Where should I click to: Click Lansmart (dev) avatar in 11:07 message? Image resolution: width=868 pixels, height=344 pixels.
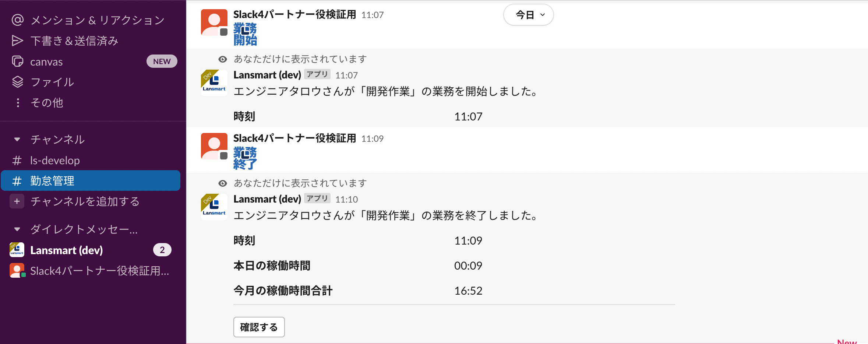point(214,83)
